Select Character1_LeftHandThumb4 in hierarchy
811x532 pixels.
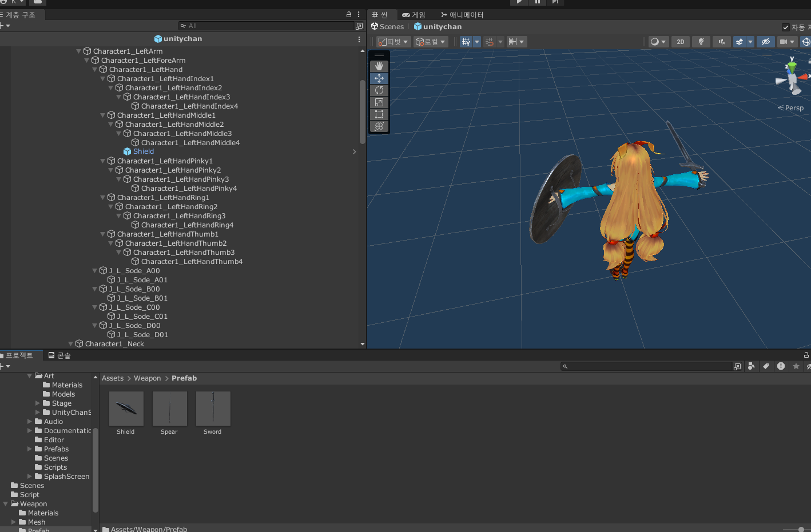coord(192,262)
